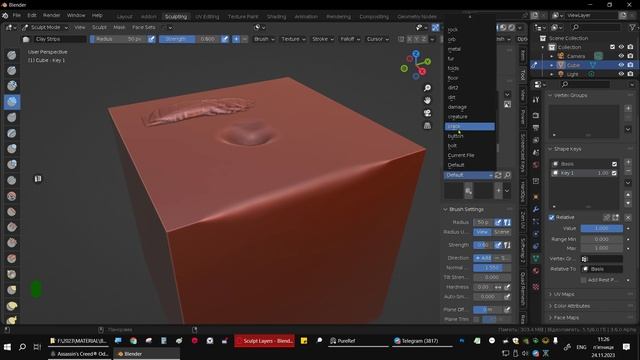This screenshot has width=640, height=360.
Task: Toggle camera view viewport icon
Action: [x=427, y=113]
